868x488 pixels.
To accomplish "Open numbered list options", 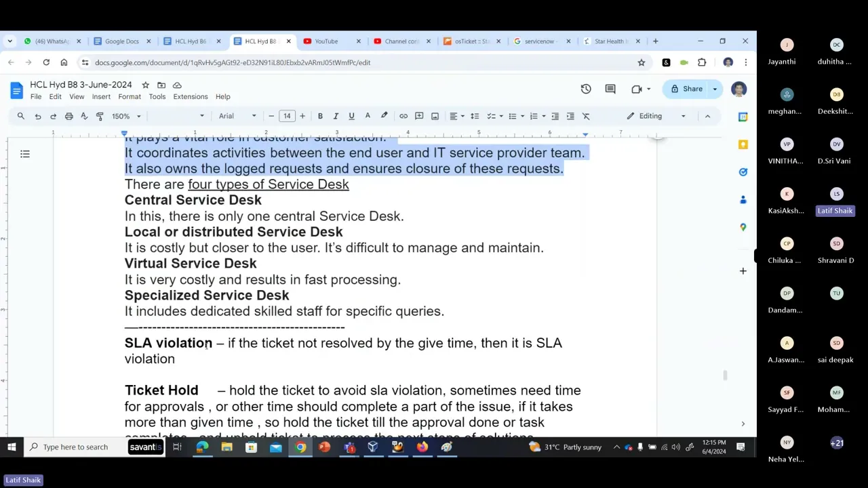I will pyautogui.click(x=538, y=116).
